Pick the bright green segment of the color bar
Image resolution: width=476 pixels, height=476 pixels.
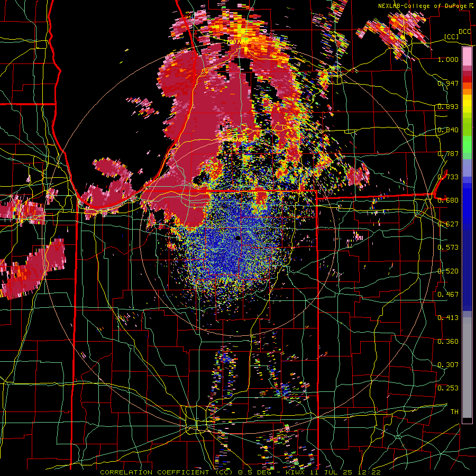point(467,144)
